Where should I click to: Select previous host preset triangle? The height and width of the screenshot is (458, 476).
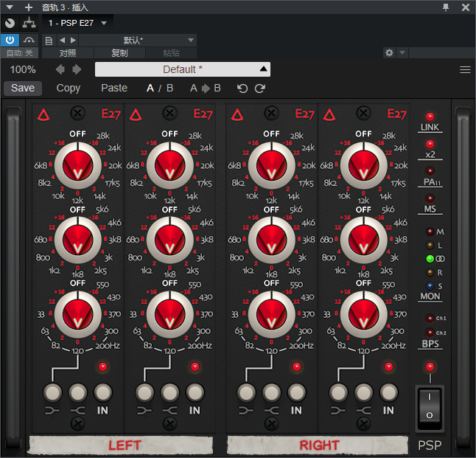point(62,40)
